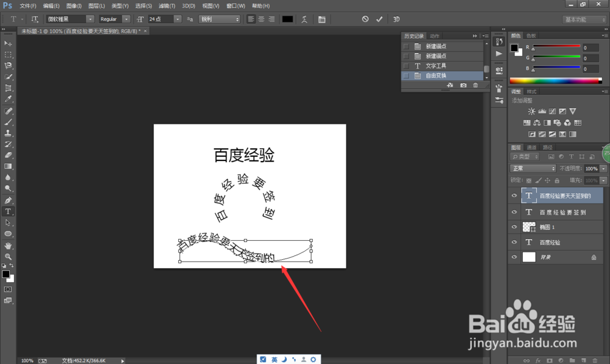Switch to the 路径 tab
The image size is (610, 364).
(x=547, y=148)
